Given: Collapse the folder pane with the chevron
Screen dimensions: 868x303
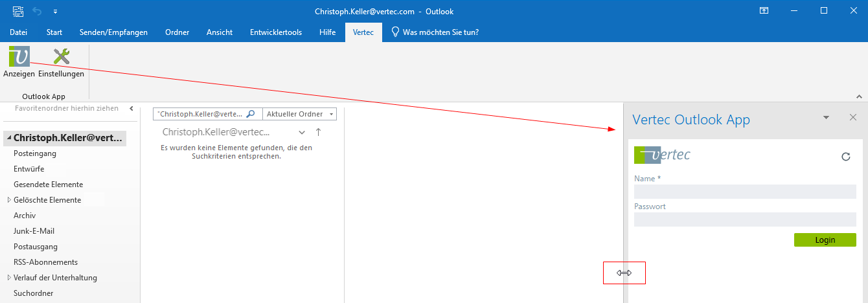Looking at the screenshot, I should coord(131,109).
